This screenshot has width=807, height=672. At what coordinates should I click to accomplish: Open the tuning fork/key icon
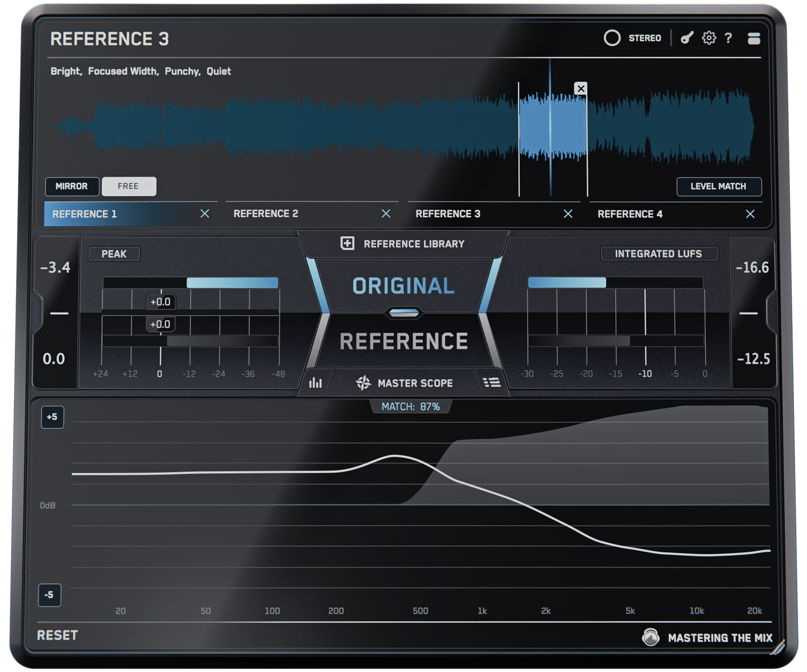[x=687, y=38]
